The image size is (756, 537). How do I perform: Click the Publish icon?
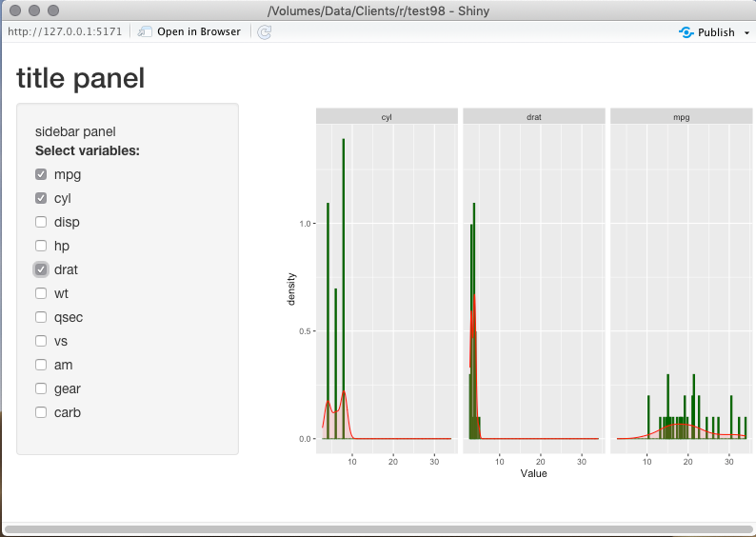coord(686,32)
